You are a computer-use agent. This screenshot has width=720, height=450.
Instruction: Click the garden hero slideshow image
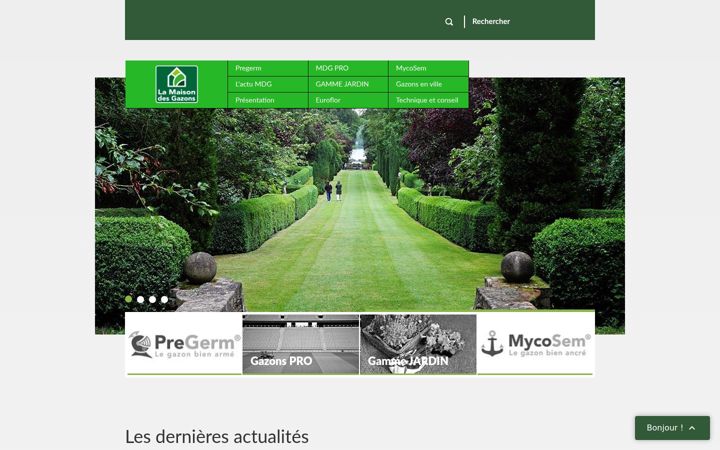coord(360,207)
